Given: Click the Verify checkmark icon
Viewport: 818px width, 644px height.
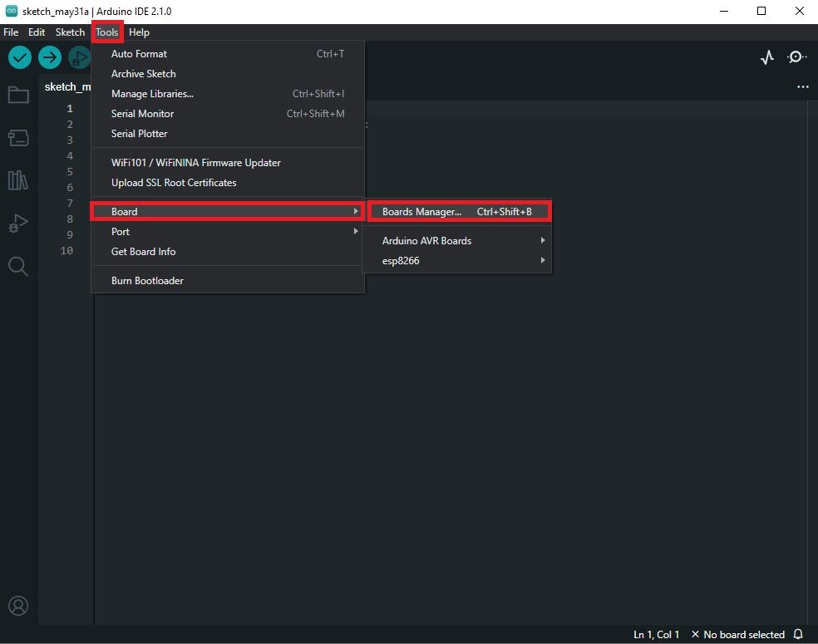Looking at the screenshot, I should point(20,57).
